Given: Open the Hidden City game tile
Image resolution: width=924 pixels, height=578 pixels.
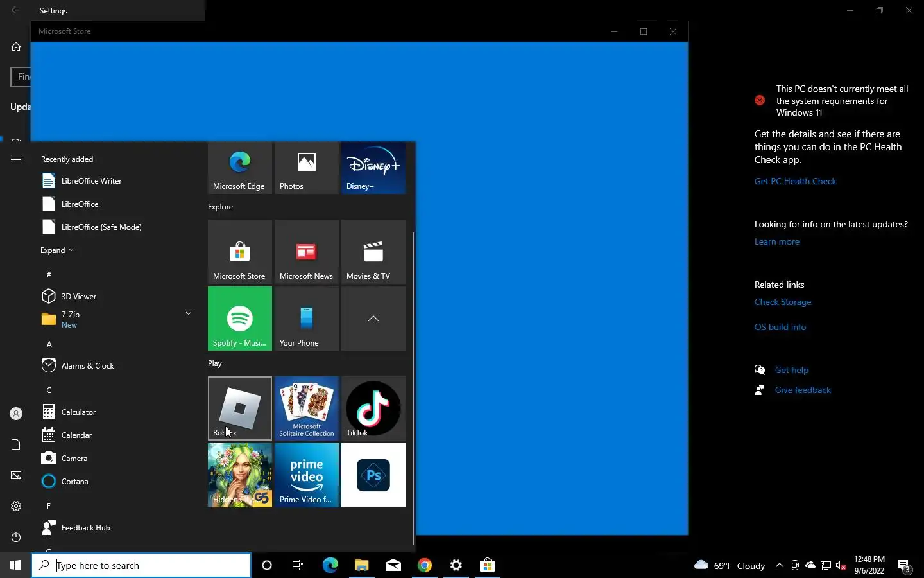Looking at the screenshot, I should coord(240,475).
